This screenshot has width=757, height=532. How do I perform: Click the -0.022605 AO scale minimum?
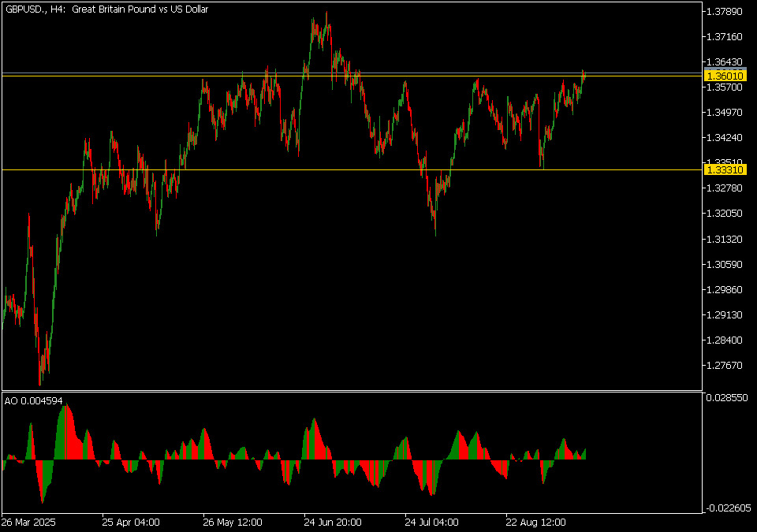pos(729,508)
